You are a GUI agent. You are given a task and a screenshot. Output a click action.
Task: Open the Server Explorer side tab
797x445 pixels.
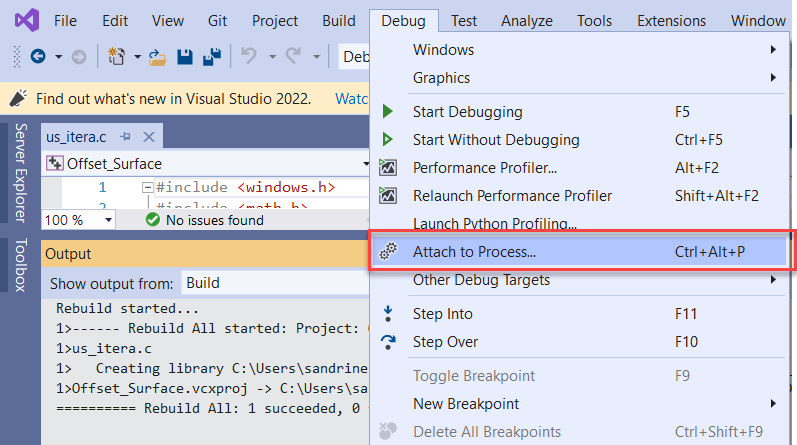(x=20, y=172)
